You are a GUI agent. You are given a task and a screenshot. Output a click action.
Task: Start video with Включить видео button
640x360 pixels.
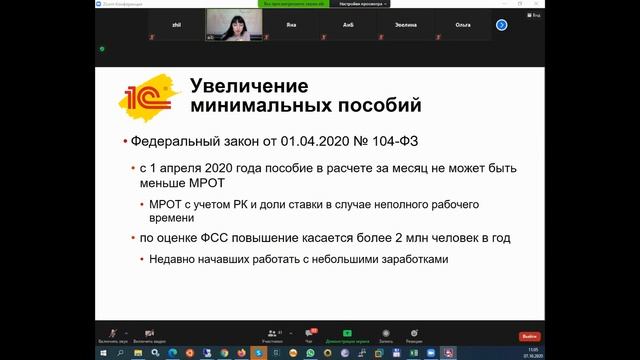click(x=149, y=336)
